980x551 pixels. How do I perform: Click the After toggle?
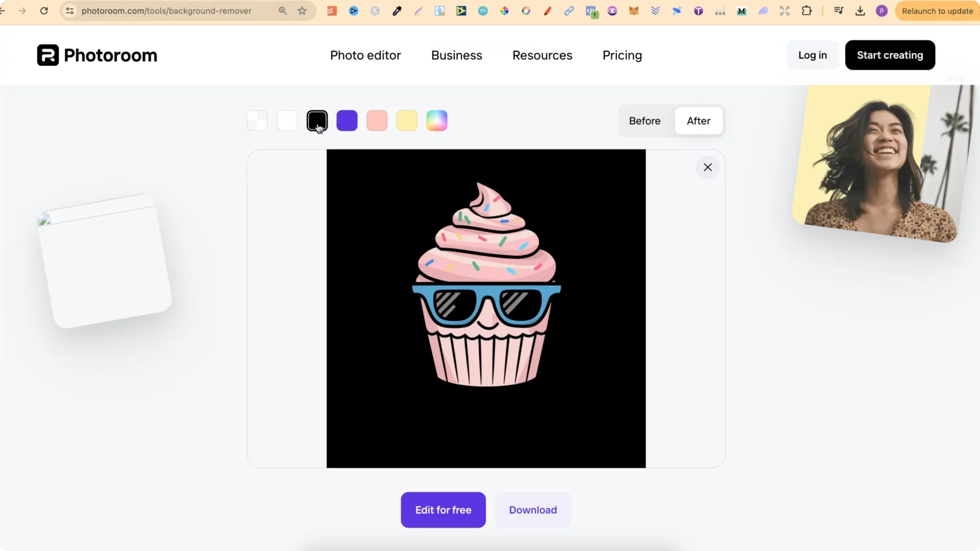coord(699,121)
